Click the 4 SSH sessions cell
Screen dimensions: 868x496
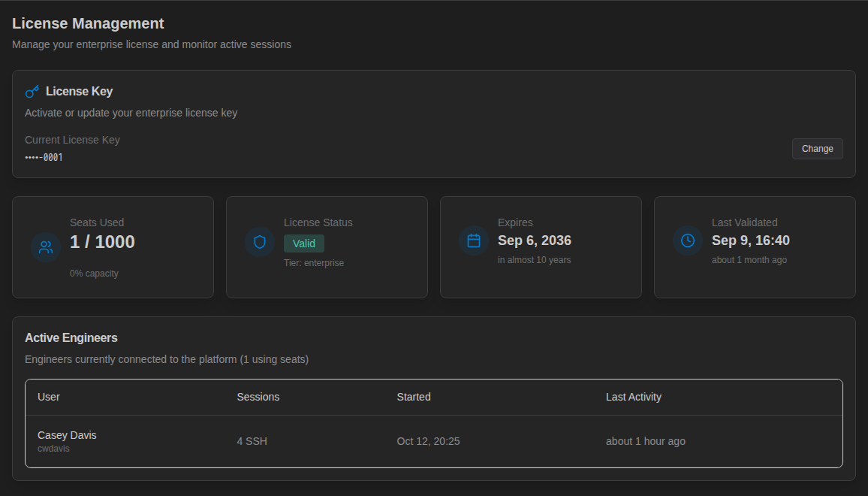[252, 441]
